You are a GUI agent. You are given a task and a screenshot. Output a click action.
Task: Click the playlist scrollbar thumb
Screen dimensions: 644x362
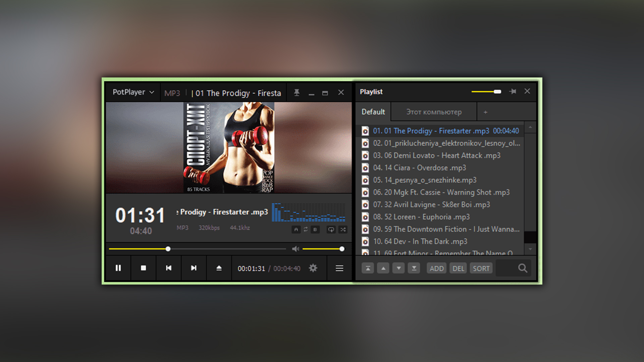pyautogui.click(x=530, y=237)
